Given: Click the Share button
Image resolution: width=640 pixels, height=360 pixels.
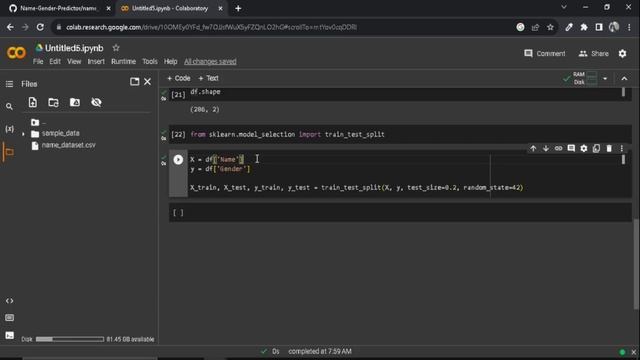Looking at the screenshot, I should tap(593, 53).
